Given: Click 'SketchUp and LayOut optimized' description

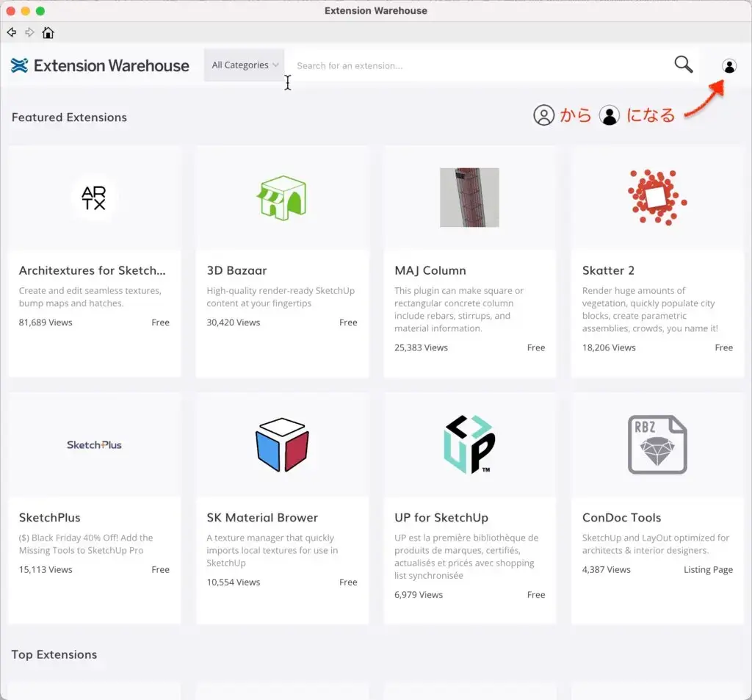Looking at the screenshot, I should point(656,544).
